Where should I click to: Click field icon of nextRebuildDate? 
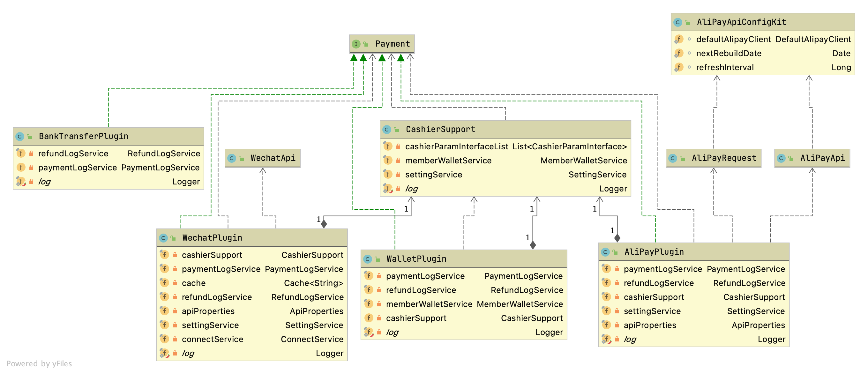click(x=678, y=53)
